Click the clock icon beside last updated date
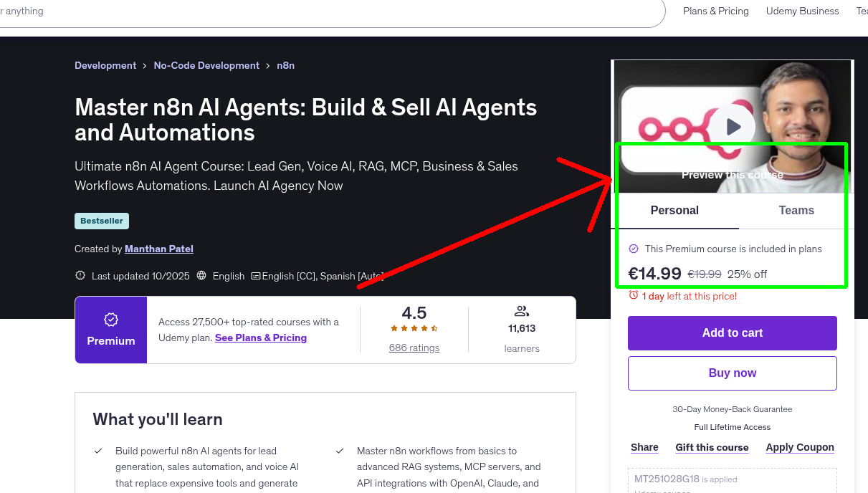The width and height of the screenshot is (868, 493). coord(80,275)
